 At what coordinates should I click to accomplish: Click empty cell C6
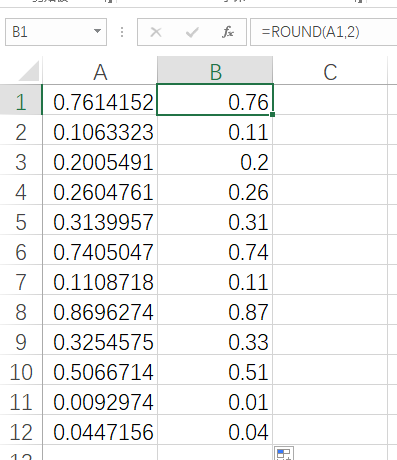(330, 250)
